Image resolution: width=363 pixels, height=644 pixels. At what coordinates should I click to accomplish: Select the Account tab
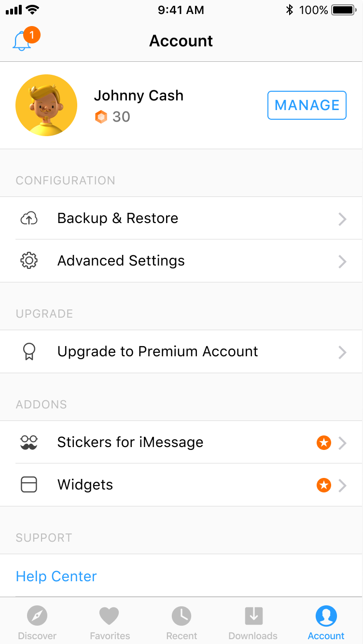[x=326, y=622]
